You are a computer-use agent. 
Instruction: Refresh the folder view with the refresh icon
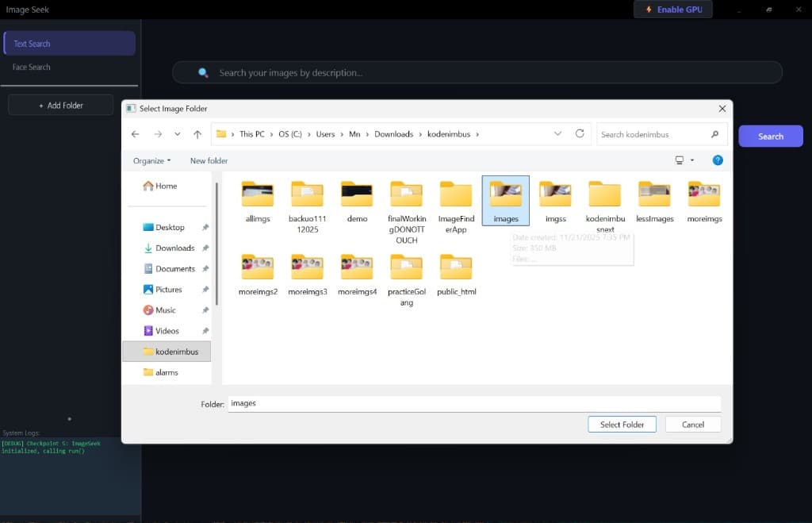[x=581, y=133]
